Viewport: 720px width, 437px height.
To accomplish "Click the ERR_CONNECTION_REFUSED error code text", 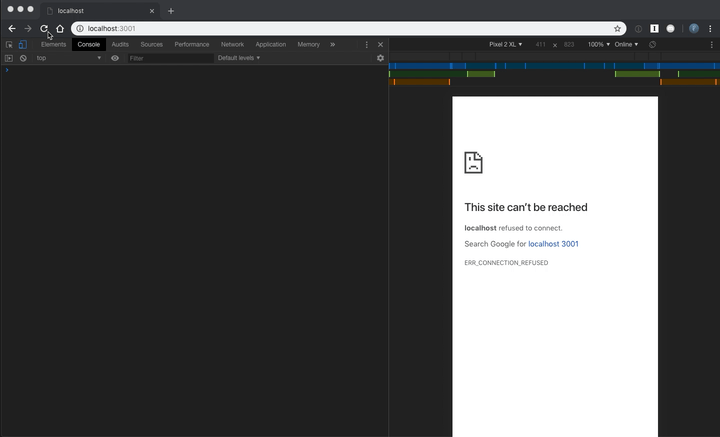I will click(x=506, y=263).
